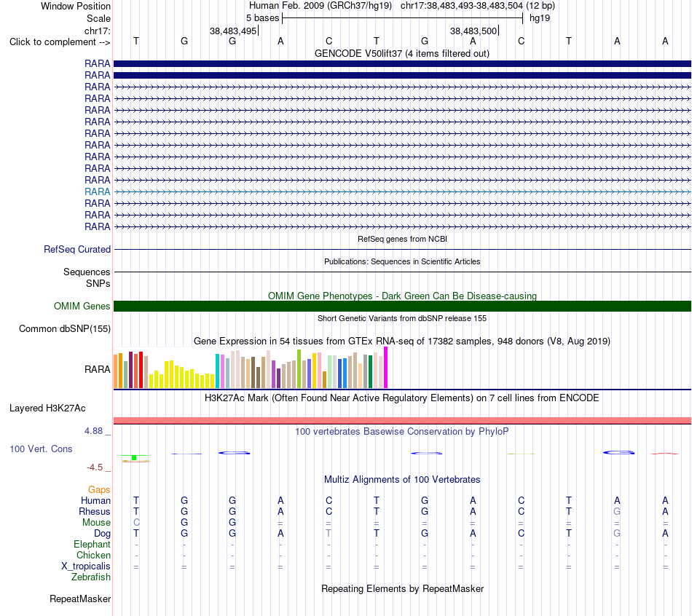The height and width of the screenshot is (616, 692).
Task: Click the pink H3K27Ac signal bar
Action: pos(403,421)
